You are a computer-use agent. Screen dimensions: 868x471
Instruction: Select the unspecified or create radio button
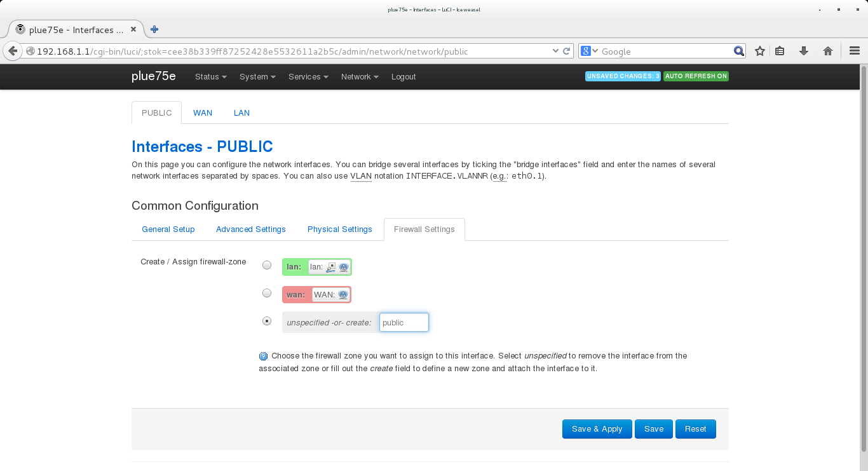tap(267, 321)
